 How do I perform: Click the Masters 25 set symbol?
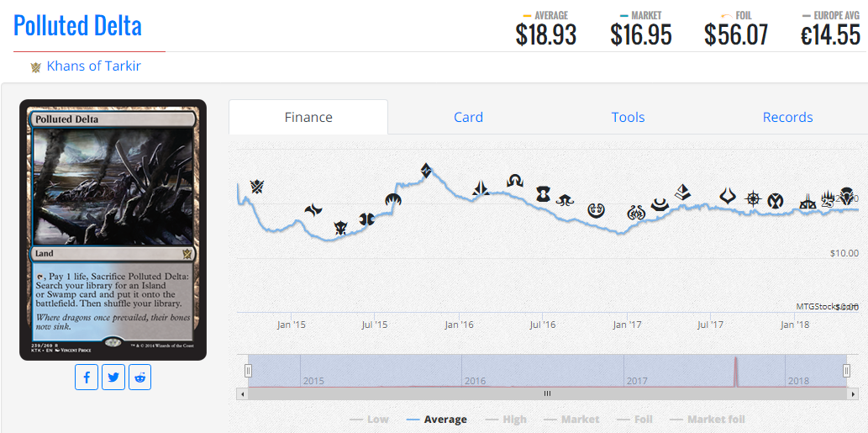point(829,198)
